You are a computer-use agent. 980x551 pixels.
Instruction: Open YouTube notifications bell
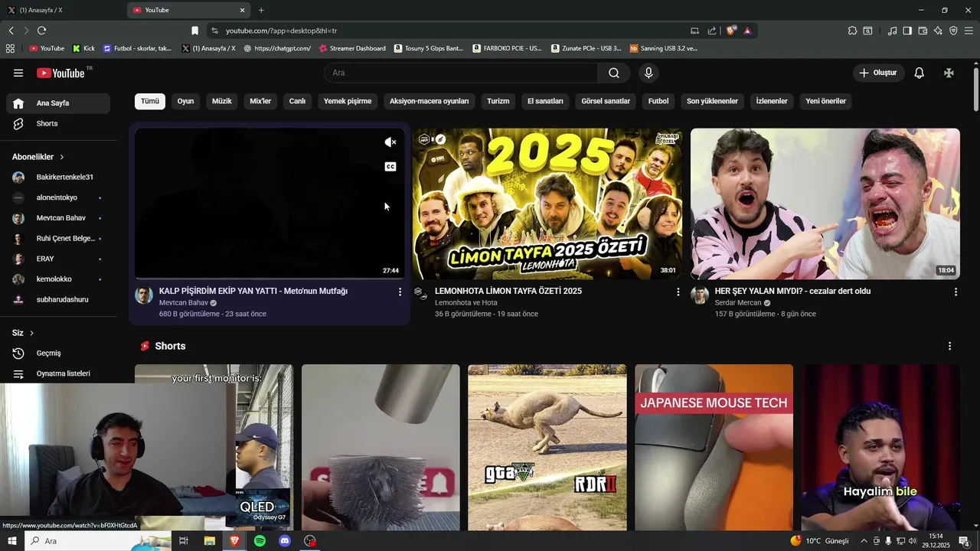coord(919,73)
